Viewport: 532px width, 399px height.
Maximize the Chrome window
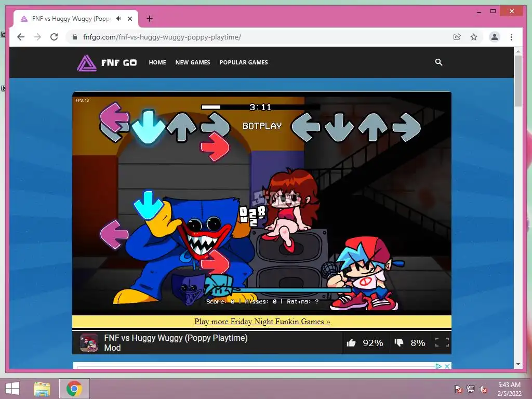coord(493,11)
